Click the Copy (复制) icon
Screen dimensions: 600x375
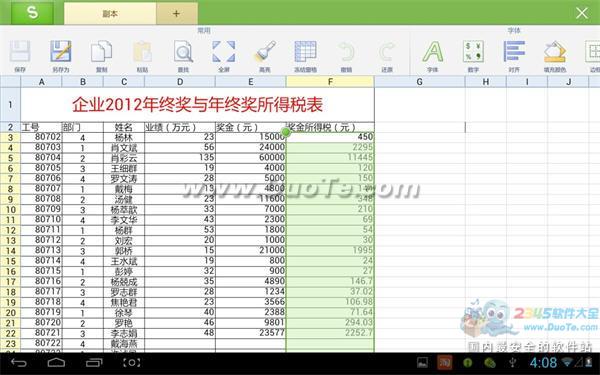coord(101,55)
